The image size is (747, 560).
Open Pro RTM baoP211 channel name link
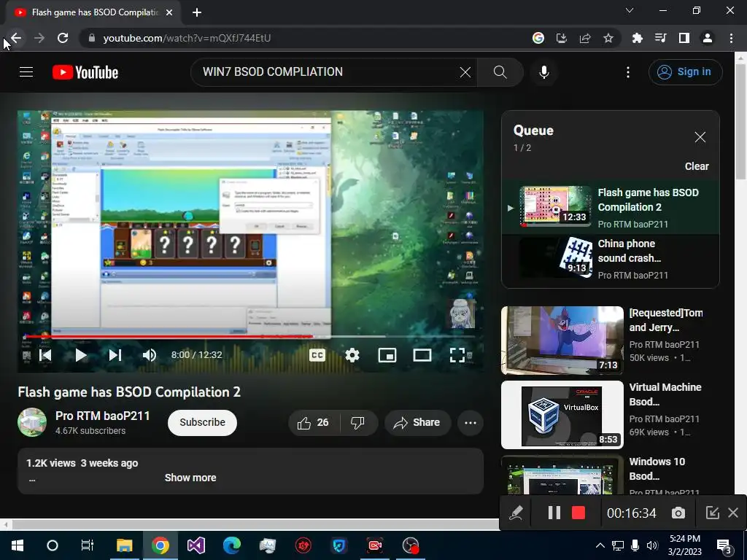coord(102,416)
